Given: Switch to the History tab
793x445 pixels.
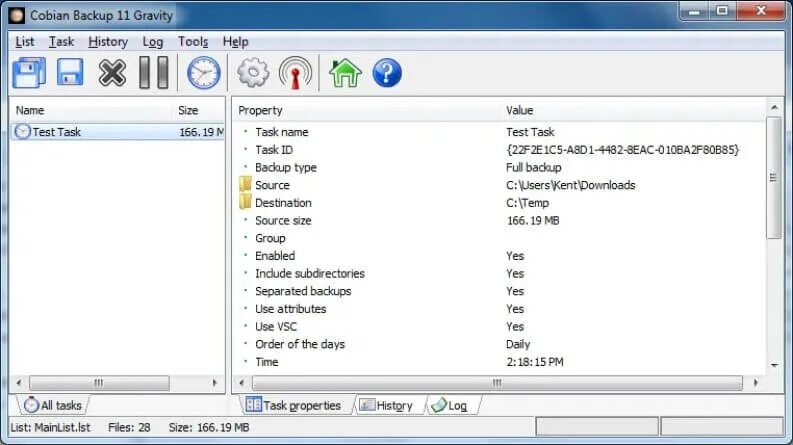Looking at the screenshot, I should 386,405.
